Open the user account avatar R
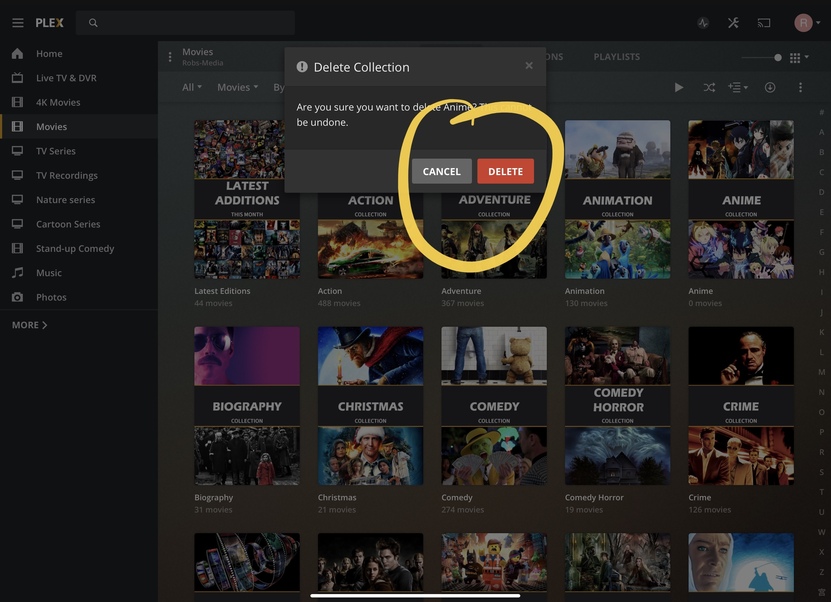 803,23
